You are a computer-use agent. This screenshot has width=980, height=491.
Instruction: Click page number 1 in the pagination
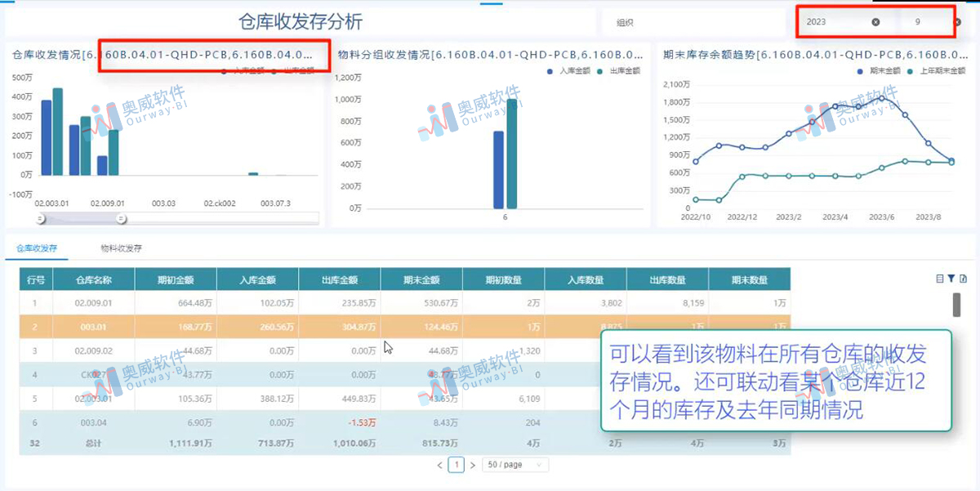(456, 464)
